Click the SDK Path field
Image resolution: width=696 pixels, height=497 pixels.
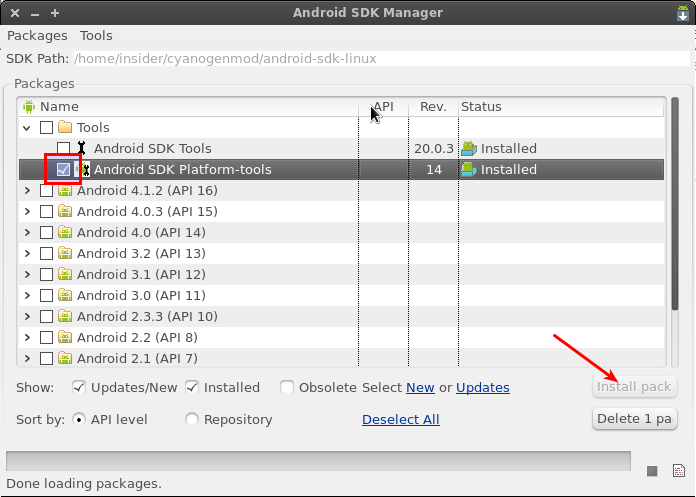click(381, 59)
